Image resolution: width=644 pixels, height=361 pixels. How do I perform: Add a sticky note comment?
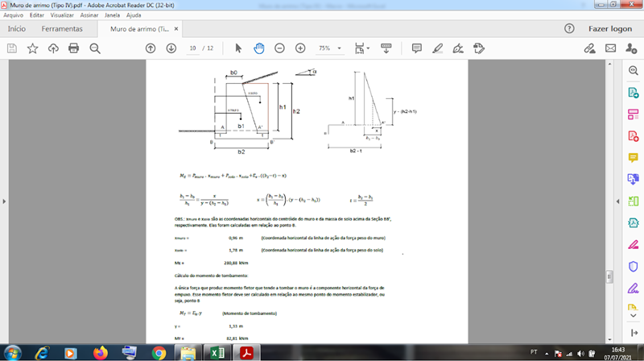pyautogui.click(x=416, y=48)
